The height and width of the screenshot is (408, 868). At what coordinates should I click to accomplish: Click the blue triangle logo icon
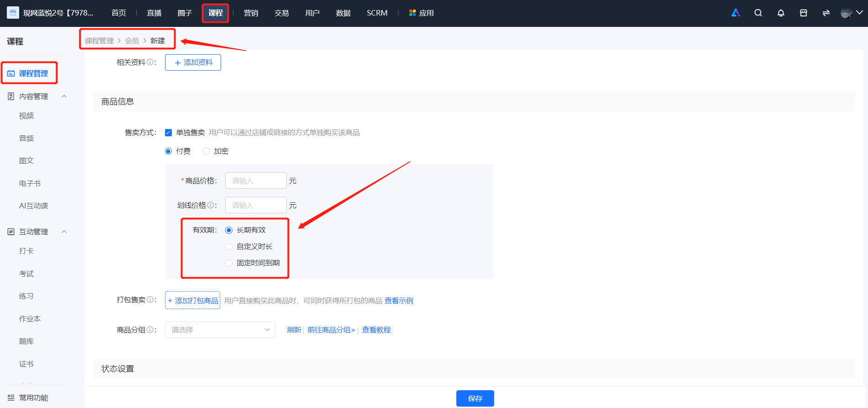point(736,13)
